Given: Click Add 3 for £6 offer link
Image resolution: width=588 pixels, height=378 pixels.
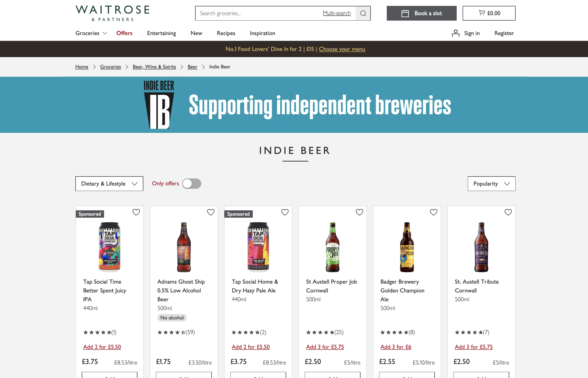Looking at the screenshot, I should [396, 347].
